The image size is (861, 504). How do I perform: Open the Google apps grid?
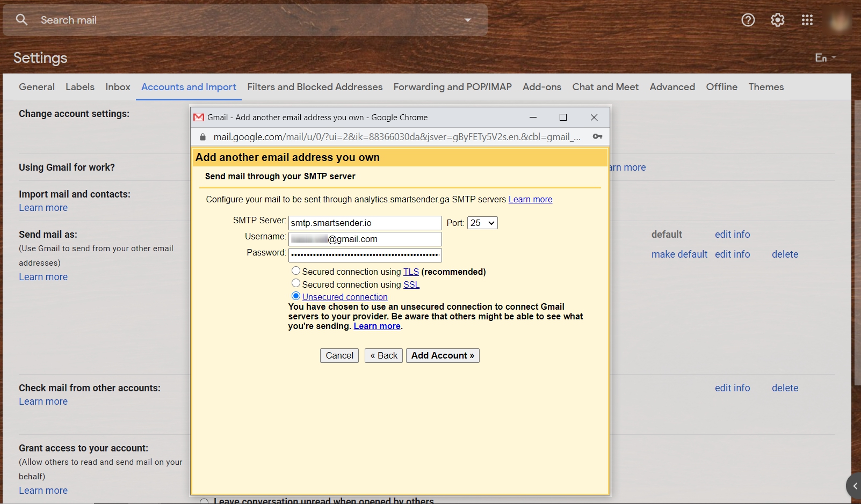coord(807,20)
